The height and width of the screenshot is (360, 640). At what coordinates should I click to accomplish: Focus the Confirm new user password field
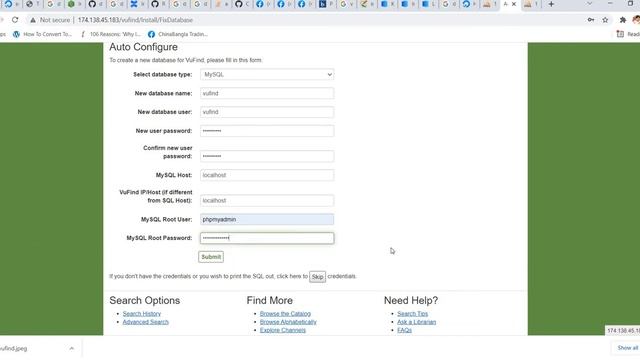(x=267, y=156)
